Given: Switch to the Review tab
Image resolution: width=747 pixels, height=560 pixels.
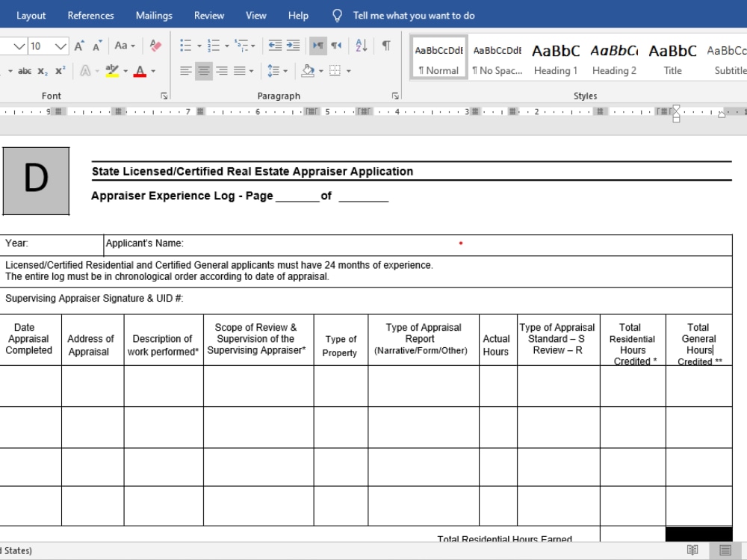Looking at the screenshot, I should click(208, 14).
